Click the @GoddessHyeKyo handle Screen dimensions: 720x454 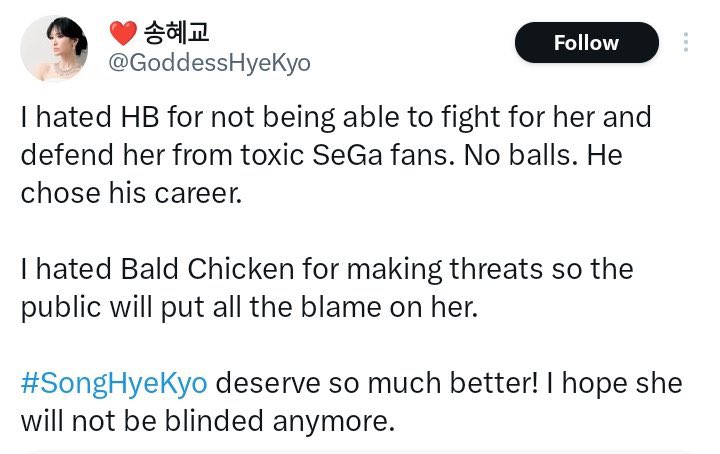coord(208,63)
